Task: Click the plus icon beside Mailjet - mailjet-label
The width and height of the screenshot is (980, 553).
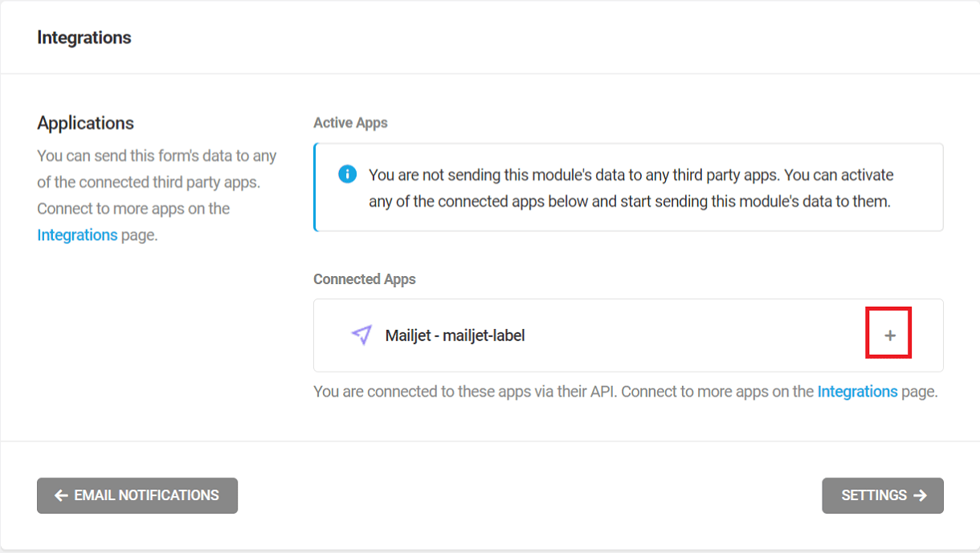Action: pyautogui.click(x=889, y=335)
